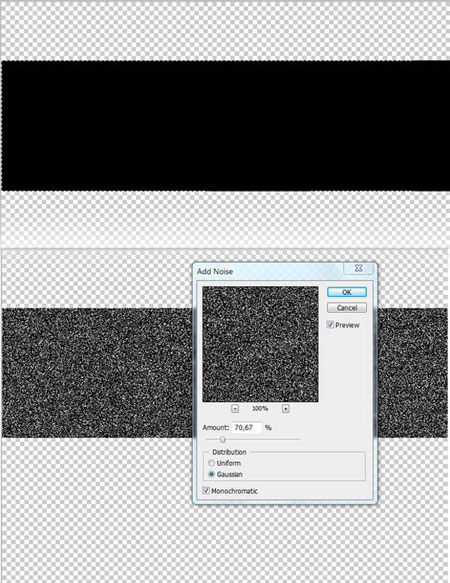Zoom in the noise preview
This screenshot has height=583, width=450.
pyautogui.click(x=286, y=409)
